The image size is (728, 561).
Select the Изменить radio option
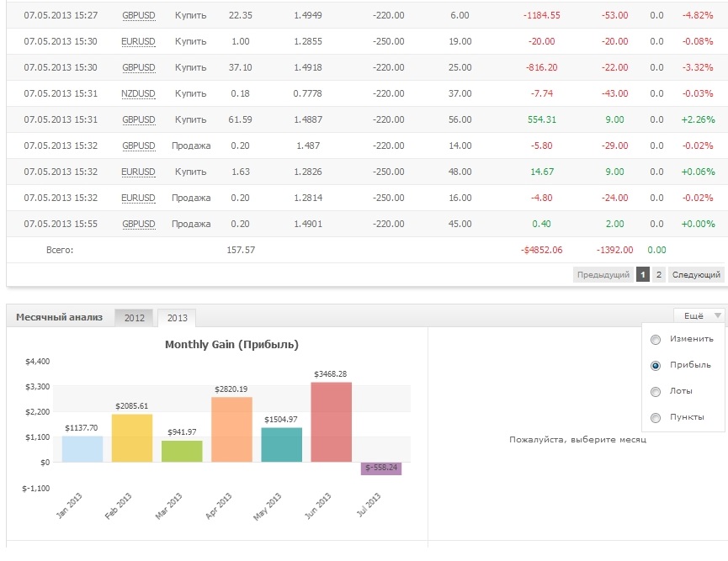[655, 340]
